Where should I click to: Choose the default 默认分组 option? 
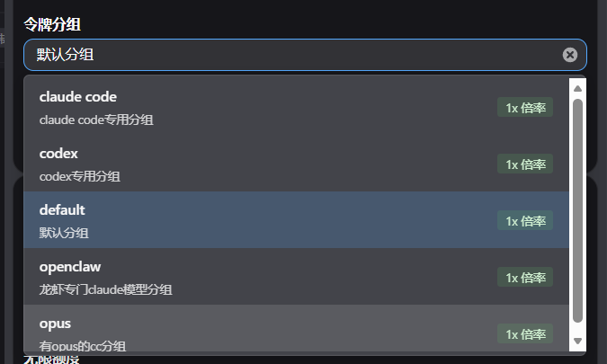pos(296,219)
